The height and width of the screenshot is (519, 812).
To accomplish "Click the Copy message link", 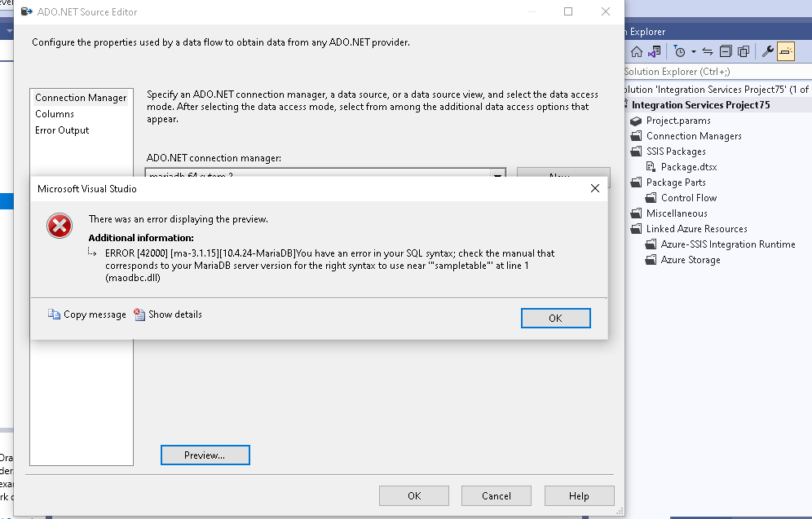I will pyautogui.click(x=95, y=314).
